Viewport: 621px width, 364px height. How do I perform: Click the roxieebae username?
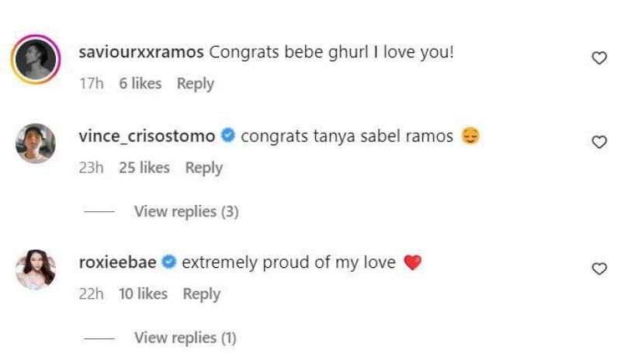tap(117, 262)
